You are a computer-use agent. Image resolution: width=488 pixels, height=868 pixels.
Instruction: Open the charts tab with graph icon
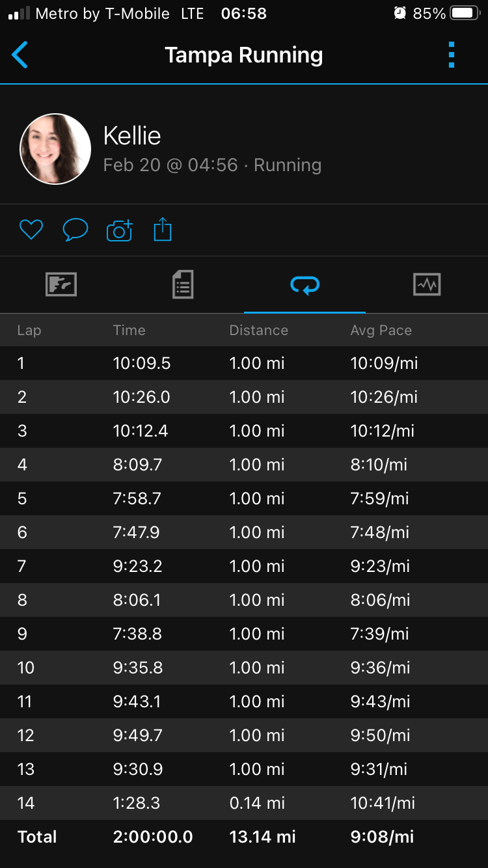click(x=427, y=285)
